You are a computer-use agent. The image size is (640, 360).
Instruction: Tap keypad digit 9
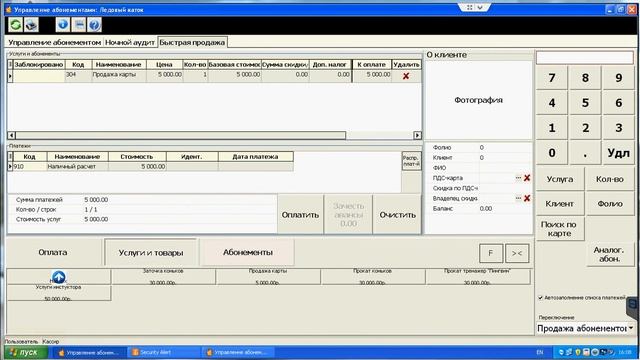click(x=618, y=78)
